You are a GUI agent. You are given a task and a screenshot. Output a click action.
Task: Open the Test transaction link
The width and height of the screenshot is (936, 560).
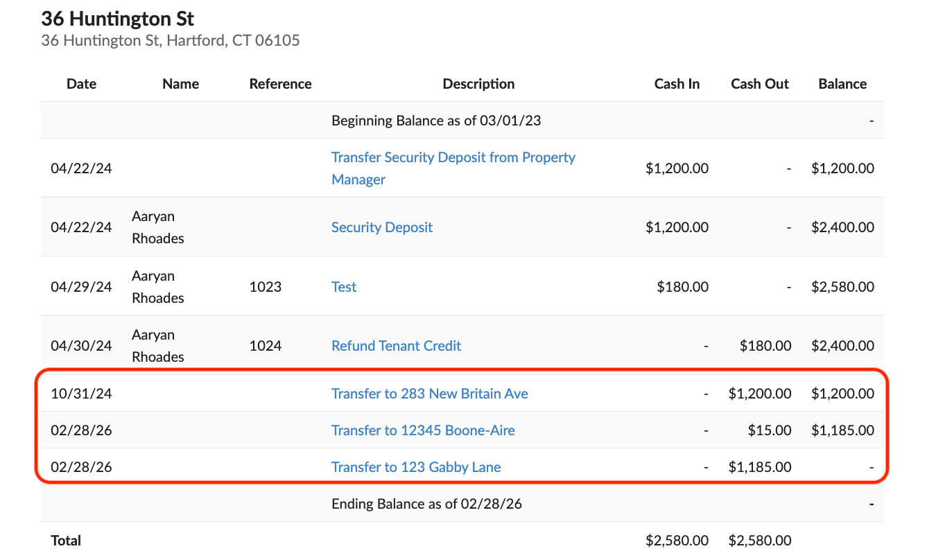(x=344, y=287)
